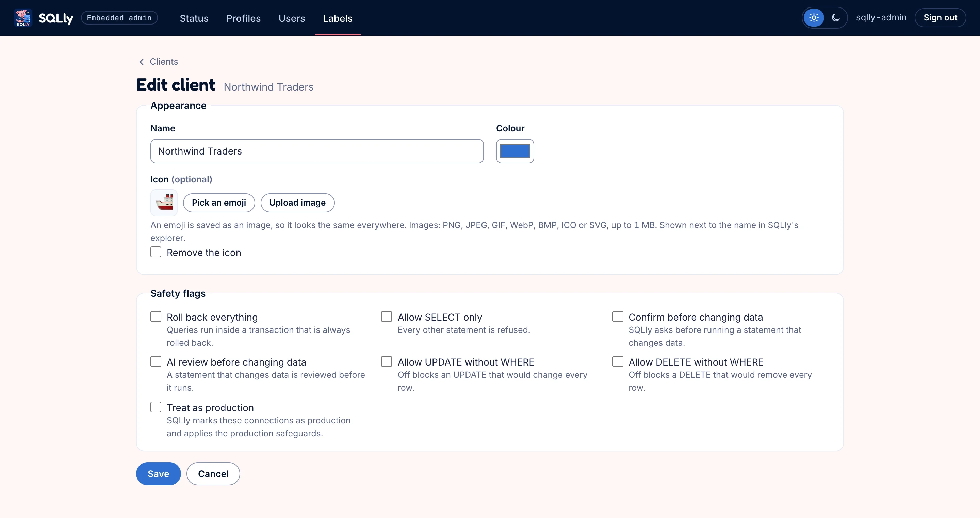The image size is (980, 518).
Task: Enable Confirm before changing data flag
Action: (618, 317)
